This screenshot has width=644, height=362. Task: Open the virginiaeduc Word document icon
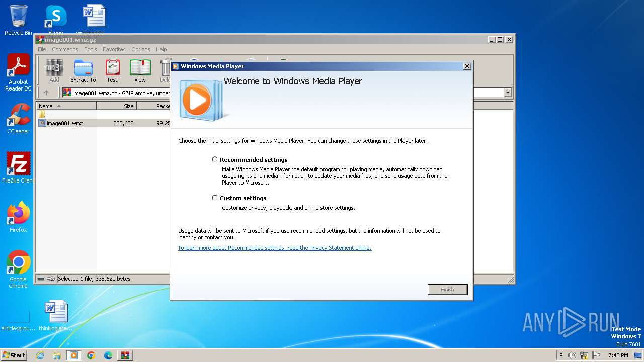point(94,20)
